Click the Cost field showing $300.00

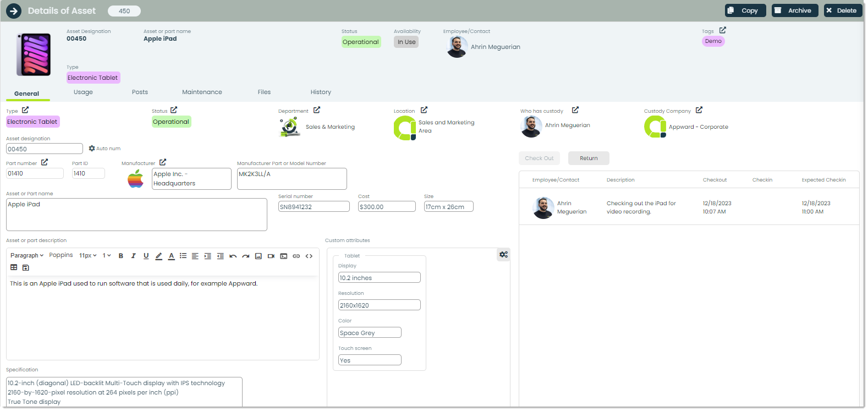[x=387, y=206]
